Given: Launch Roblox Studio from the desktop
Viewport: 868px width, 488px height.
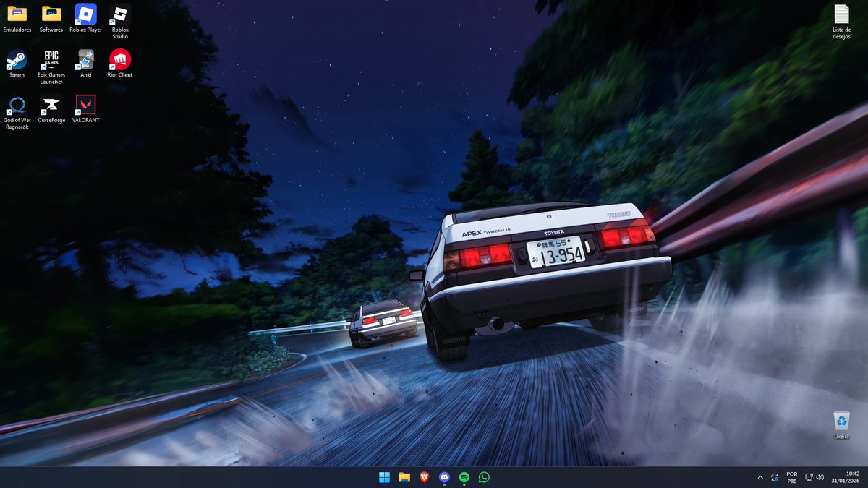Looking at the screenshot, I should [x=120, y=21].
